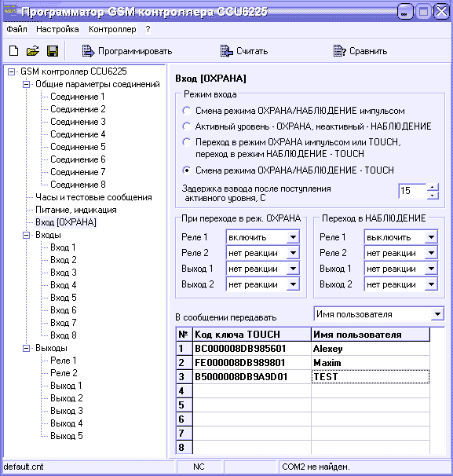
Task: Select Вход 8 in tree
Action: click(64, 335)
